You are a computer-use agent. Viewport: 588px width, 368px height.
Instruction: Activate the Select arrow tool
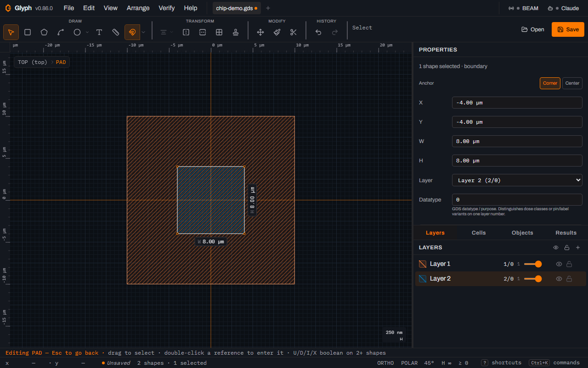[11, 32]
